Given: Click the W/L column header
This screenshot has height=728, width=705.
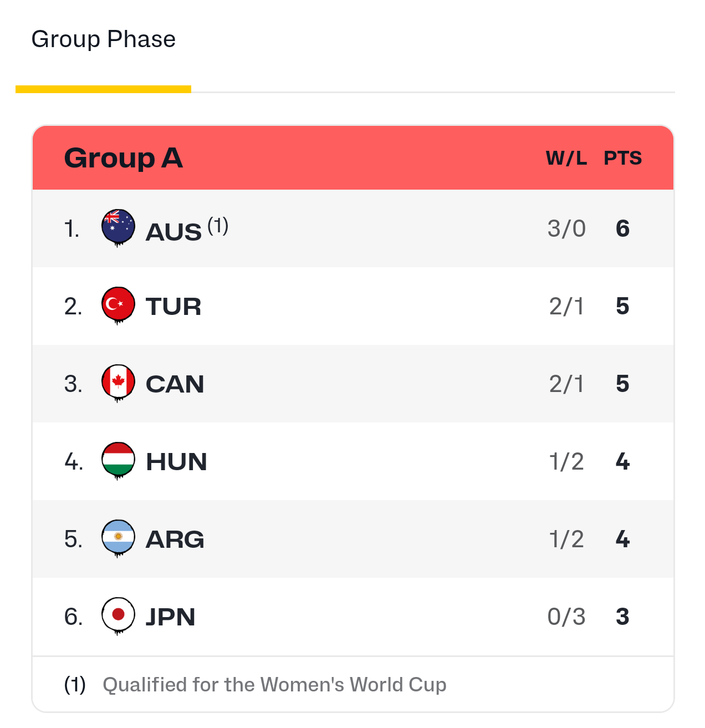Looking at the screenshot, I should click(566, 159).
